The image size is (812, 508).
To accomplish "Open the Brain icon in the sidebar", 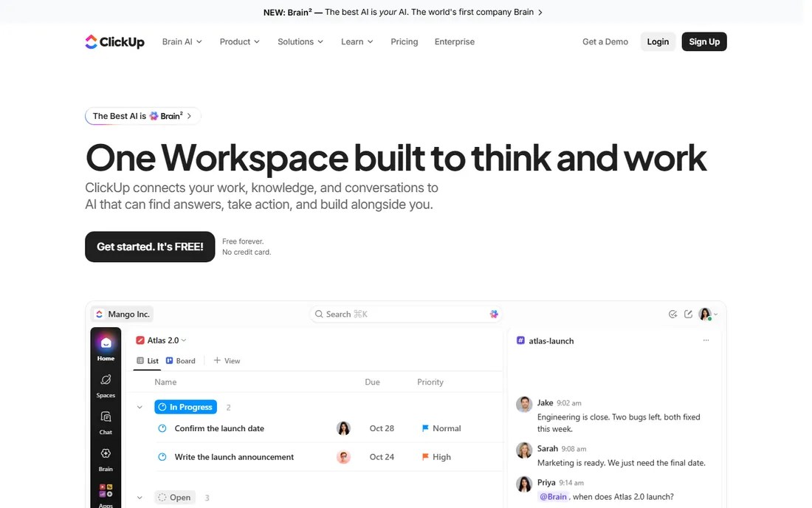I will coord(106,459).
